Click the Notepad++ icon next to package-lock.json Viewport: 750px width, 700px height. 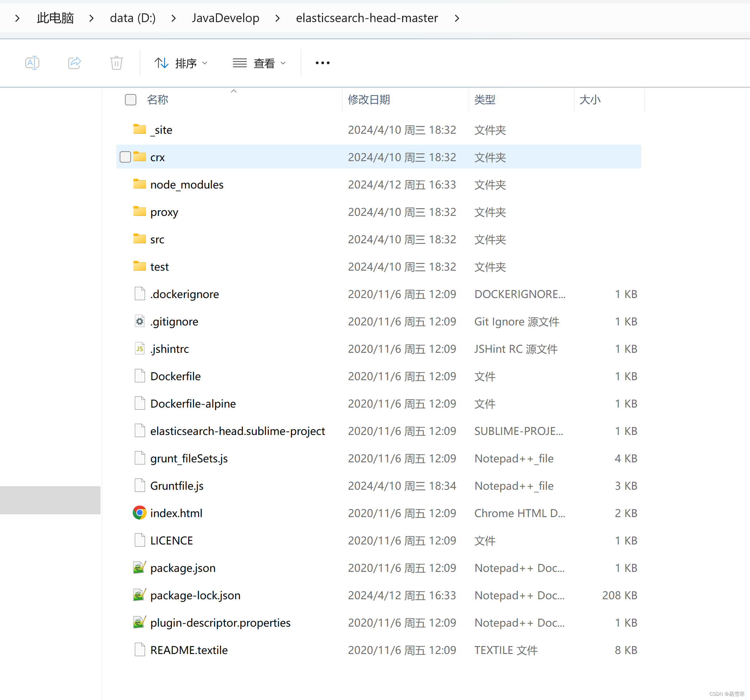(139, 595)
